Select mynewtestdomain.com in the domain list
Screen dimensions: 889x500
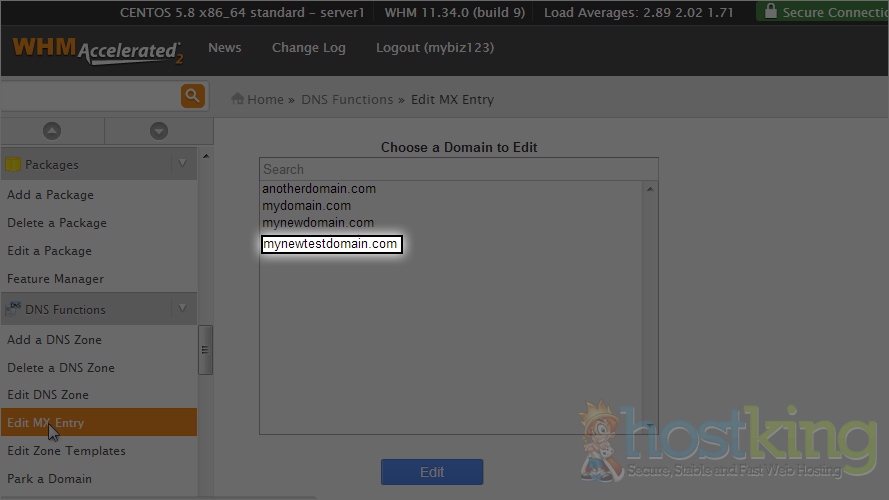[x=330, y=244]
